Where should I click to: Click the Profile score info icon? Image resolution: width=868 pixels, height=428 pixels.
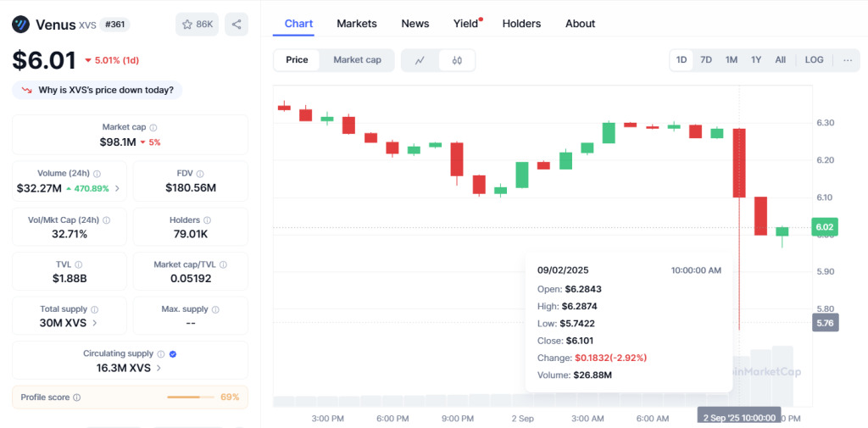click(x=77, y=397)
